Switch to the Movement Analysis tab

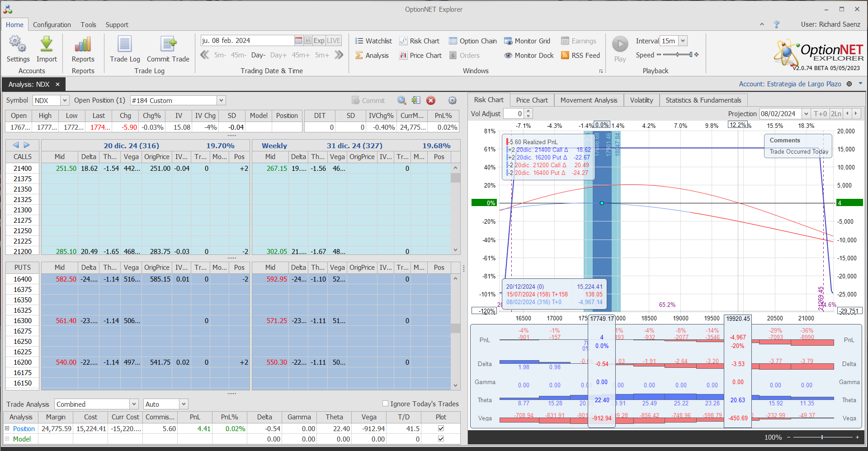click(x=589, y=100)
